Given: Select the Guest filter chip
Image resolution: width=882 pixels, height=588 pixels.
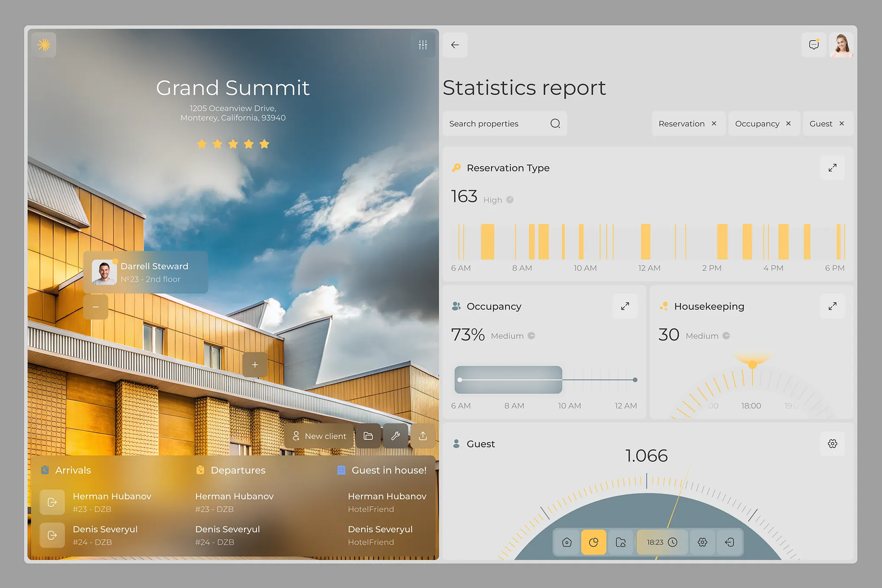Looking at the screenshot, I should click(828, 123).
